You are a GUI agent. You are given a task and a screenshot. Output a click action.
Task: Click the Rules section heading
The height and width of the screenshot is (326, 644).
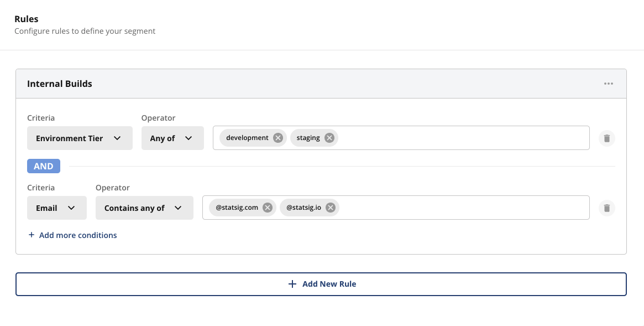pos(26,18)
